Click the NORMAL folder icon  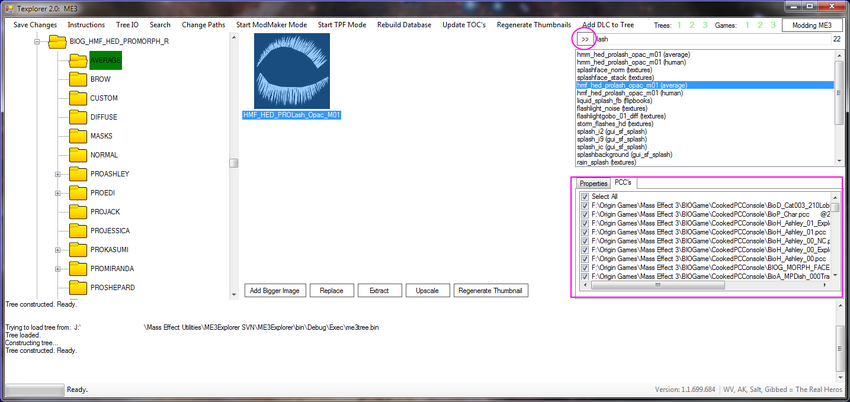click(78, 155)
